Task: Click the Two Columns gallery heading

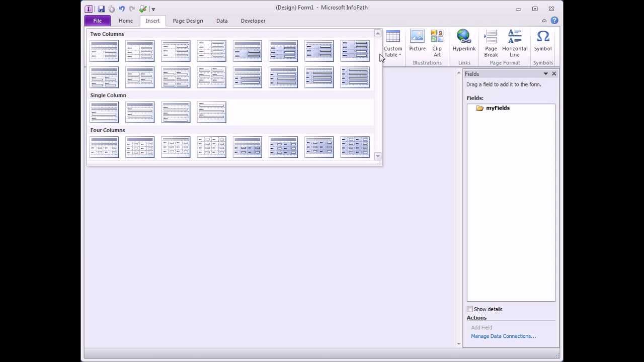Action: [x=107, y=34]
